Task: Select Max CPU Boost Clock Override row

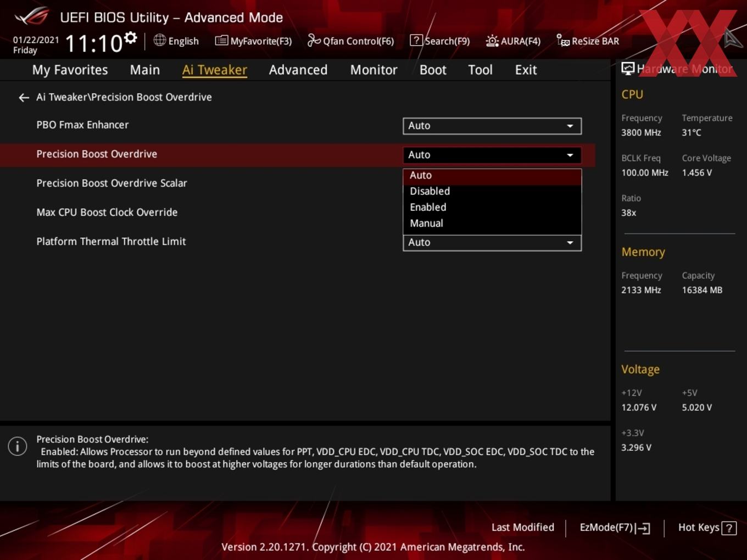Action: point(297,212)
